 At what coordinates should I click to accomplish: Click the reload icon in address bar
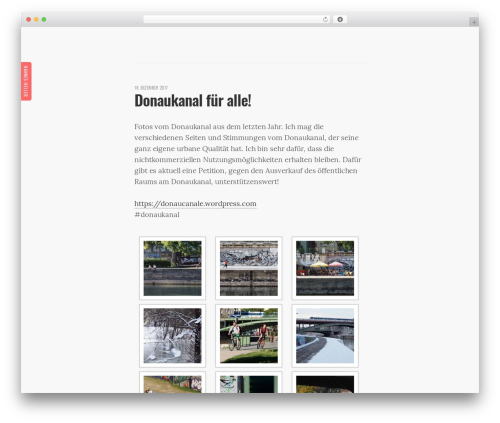(325, 20)
